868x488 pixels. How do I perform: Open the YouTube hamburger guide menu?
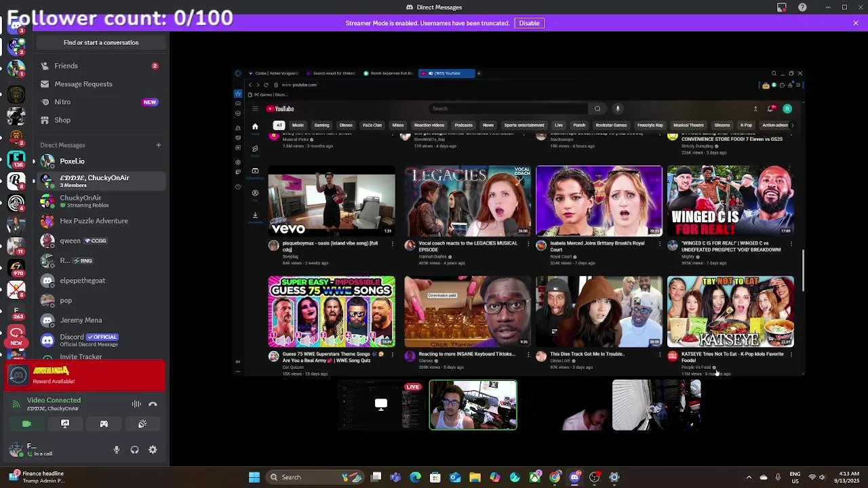point(255,108)
